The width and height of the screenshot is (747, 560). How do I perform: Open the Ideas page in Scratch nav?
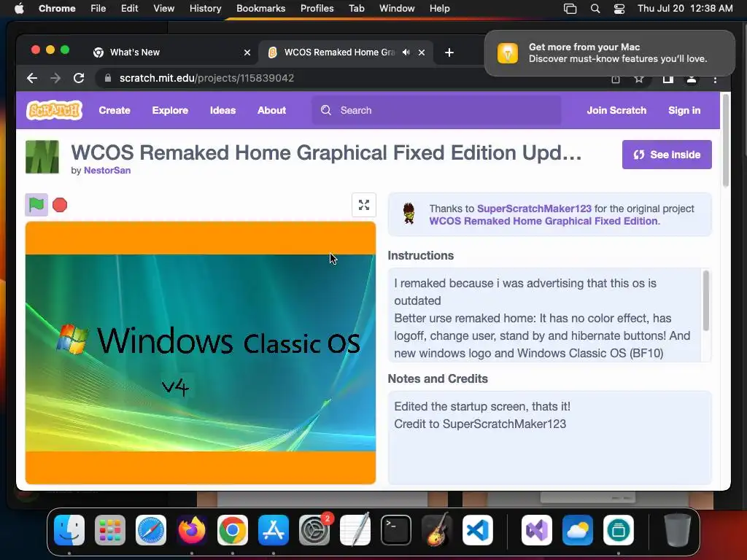(222, 110)
